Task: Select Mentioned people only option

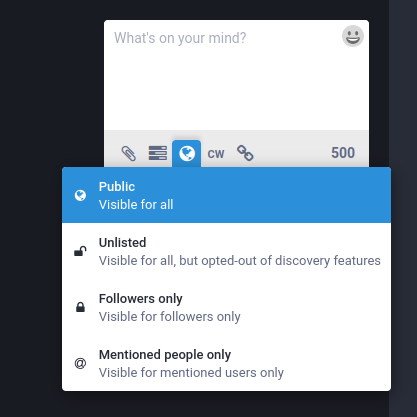Action: coord(226,363)
